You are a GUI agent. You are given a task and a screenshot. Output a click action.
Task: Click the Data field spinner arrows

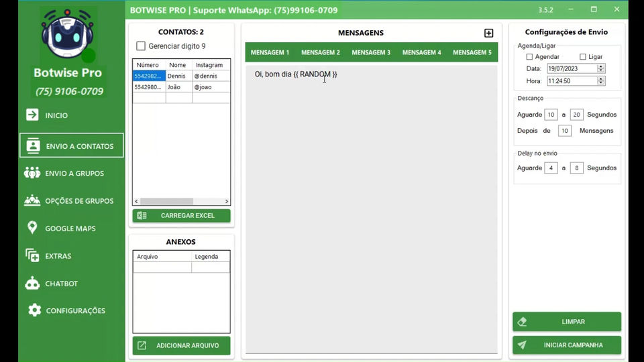pyautogui.click(x=601, y=68)
